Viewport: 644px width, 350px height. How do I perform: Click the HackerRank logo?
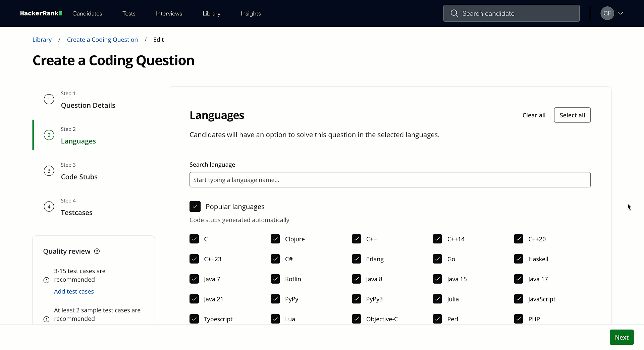point(41,13)
